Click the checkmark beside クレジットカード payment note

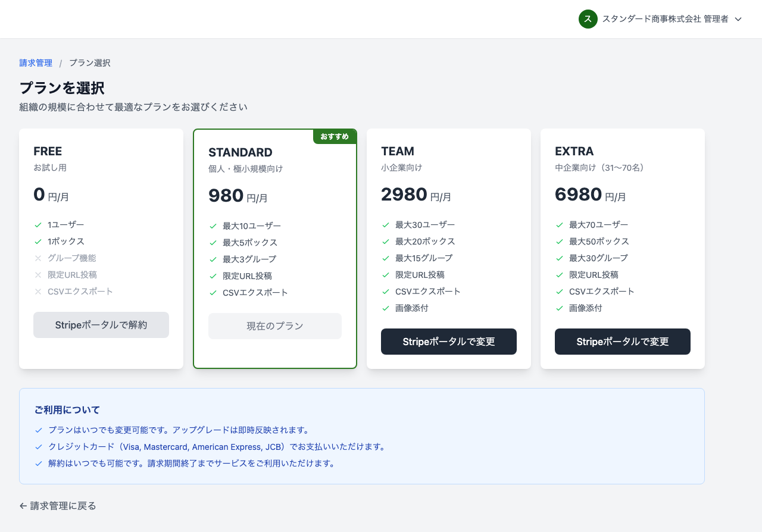39,447
